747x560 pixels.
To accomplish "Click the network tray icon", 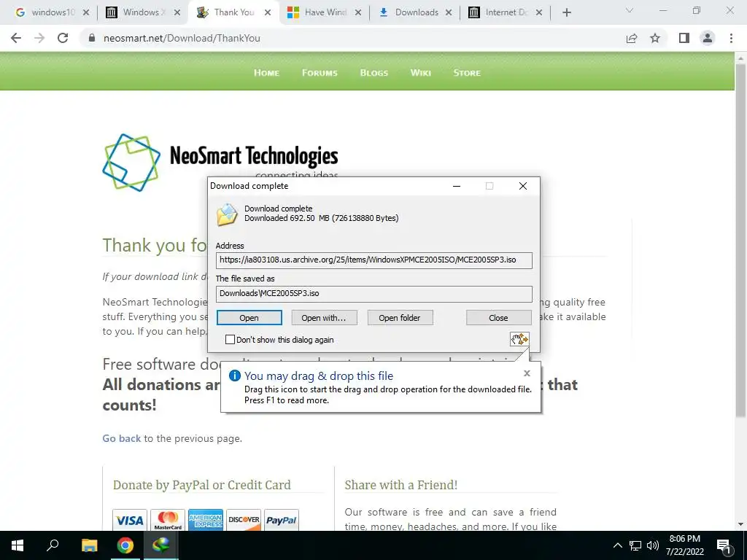I will tap(635, 545).
